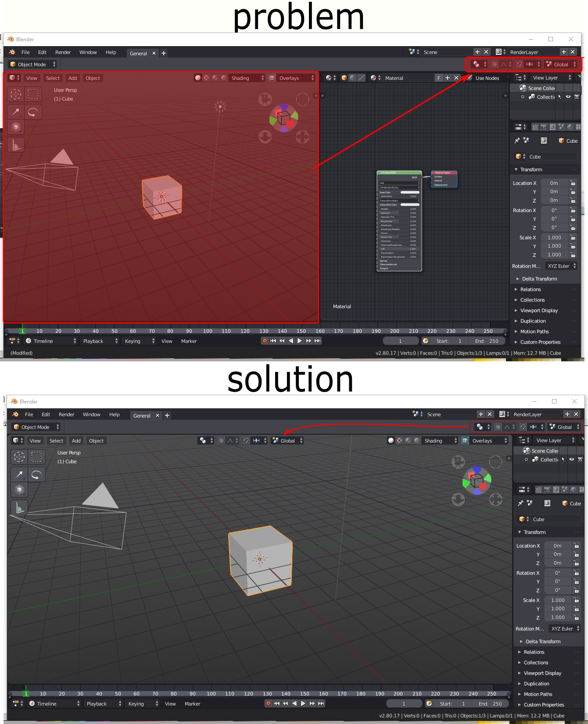The width and height of the screenshot is (588, 724).
Task: Play animation in top window timeline
Action: pos(300,341)
